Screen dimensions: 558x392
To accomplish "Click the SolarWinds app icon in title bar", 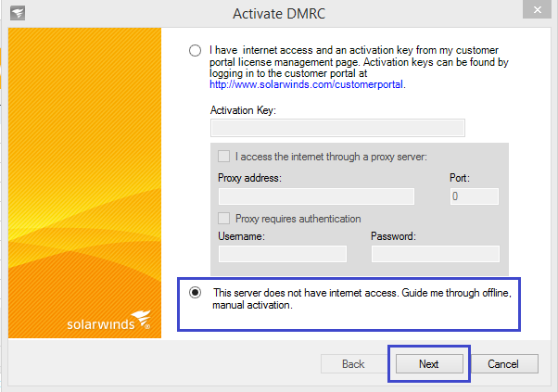I will point(18,14).
